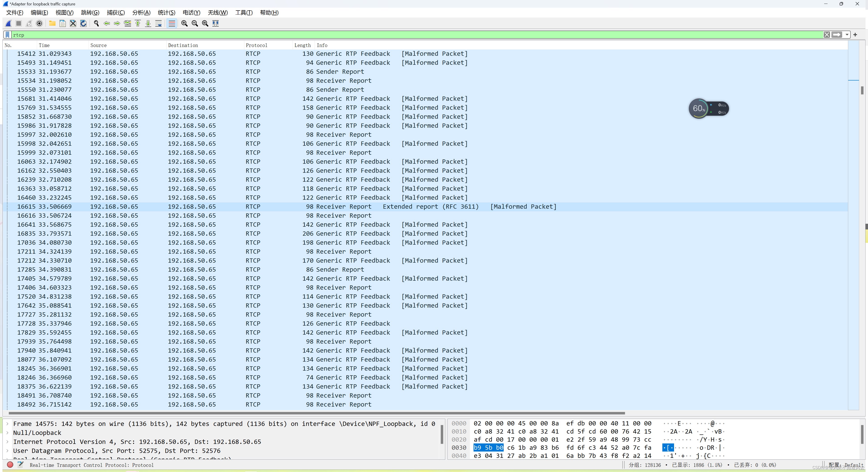Go to the first packet
The image size is (868, 472).
pyautogui.click(x=138, y=23)
